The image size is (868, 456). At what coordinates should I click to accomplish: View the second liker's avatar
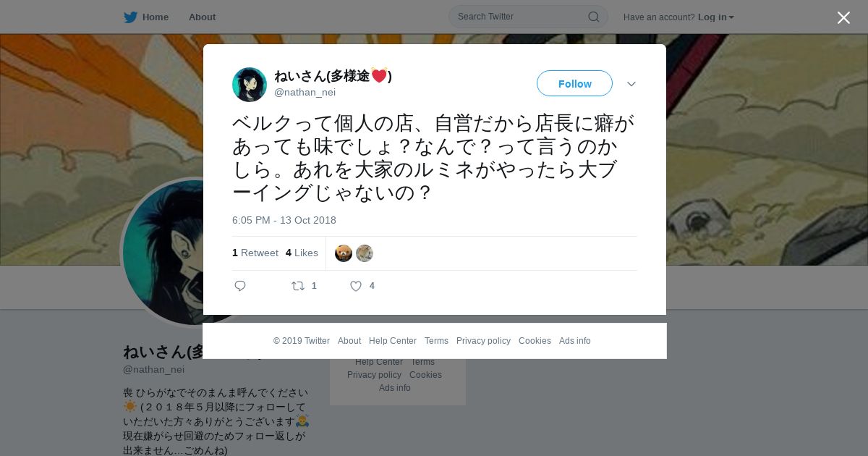tap(365, 253)
